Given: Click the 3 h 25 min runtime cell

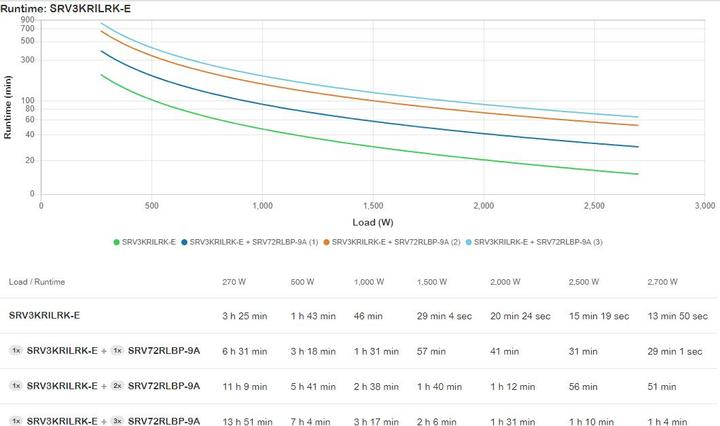Looking at the screenshot, I should tap(242, 315).
